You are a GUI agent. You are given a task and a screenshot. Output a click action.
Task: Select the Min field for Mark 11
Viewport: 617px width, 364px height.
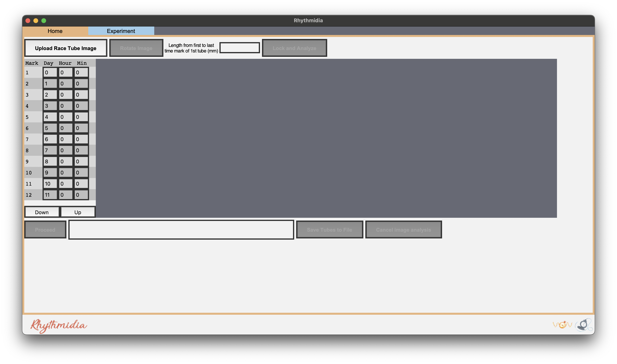click(81, 183)
